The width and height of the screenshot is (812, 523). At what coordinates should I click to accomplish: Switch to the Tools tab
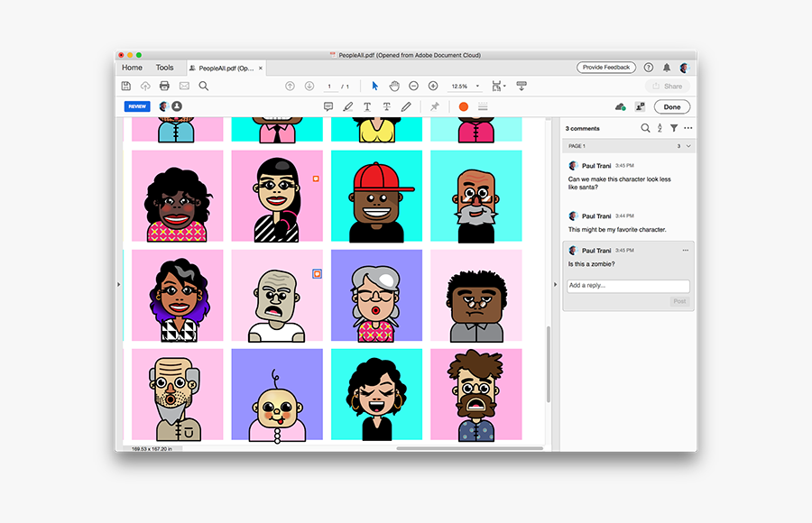(164, 68)
